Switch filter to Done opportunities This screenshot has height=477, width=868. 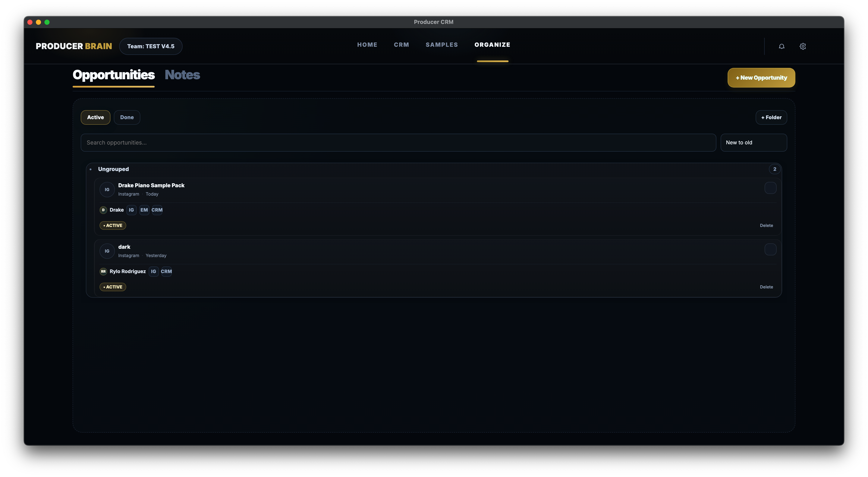(x=127, y=118)
